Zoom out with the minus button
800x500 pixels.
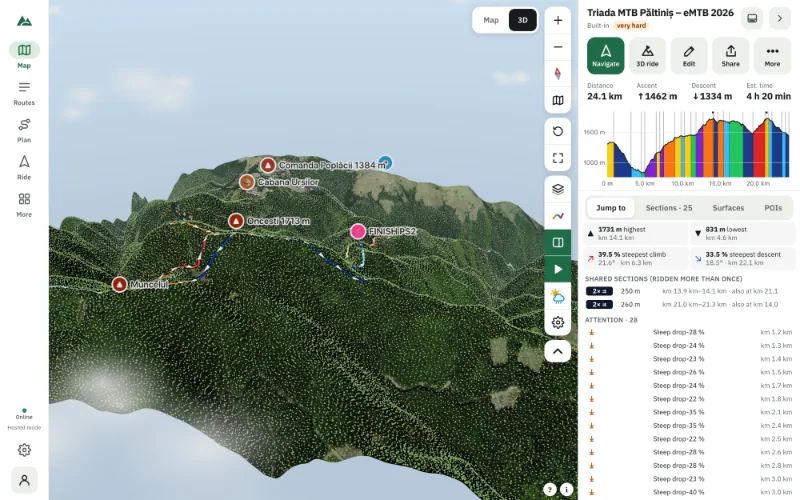pyautogui.click(x=558, y=47)
